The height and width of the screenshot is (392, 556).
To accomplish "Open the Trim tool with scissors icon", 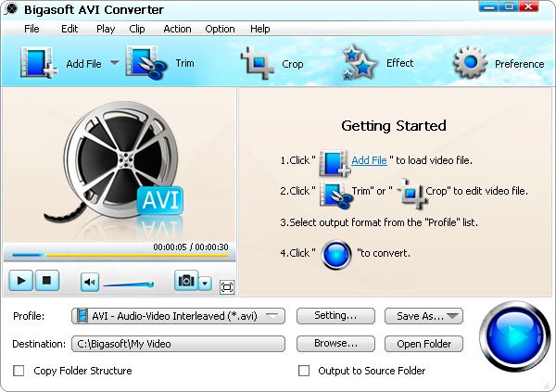I will [x=145, y=63].
